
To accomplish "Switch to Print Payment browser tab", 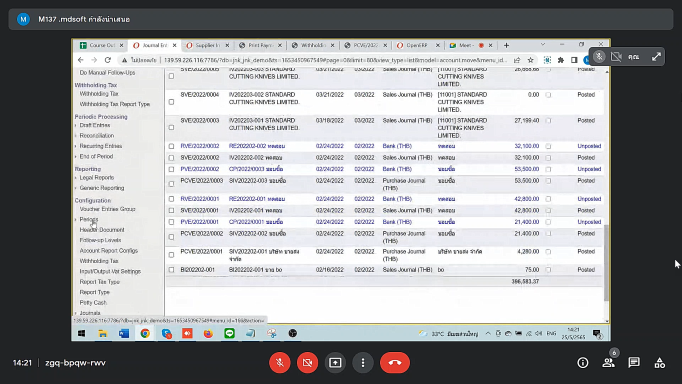I will pyautogui.click(x=260, y=45).
